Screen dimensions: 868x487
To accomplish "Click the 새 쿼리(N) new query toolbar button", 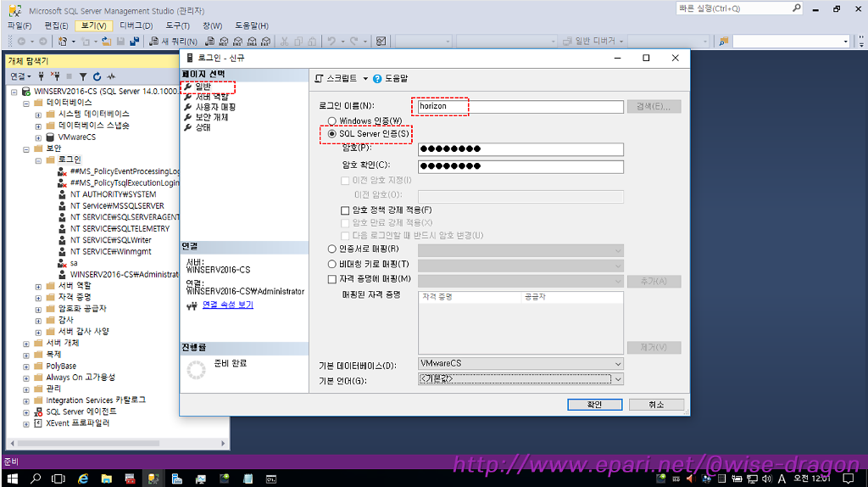I will tap(173, 41).
